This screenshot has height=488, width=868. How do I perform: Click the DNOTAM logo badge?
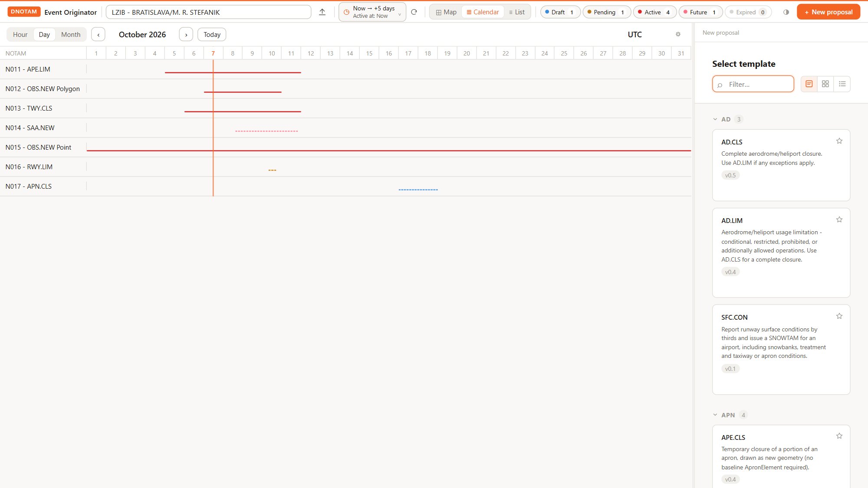[x=24, y=12]
